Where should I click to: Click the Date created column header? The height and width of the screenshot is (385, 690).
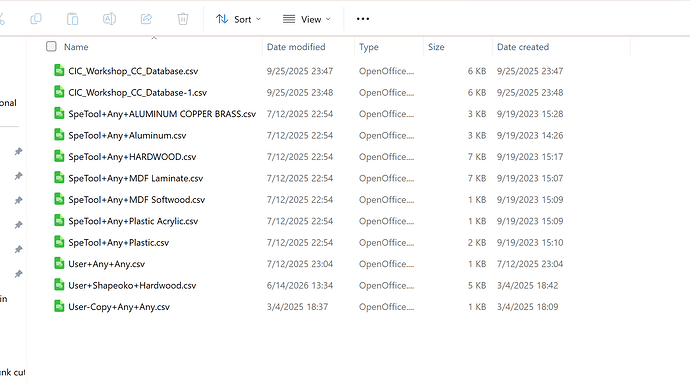tap(523, 47)
